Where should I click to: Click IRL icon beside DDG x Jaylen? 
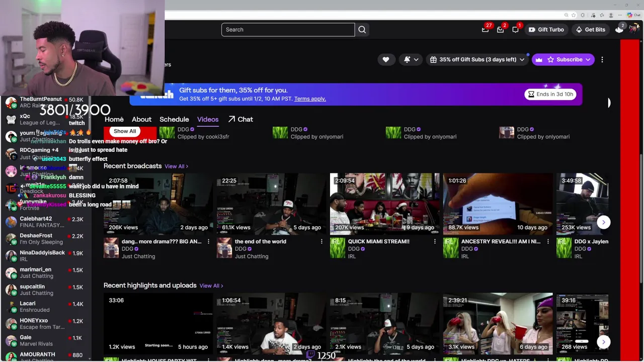[x=564, y=248]
